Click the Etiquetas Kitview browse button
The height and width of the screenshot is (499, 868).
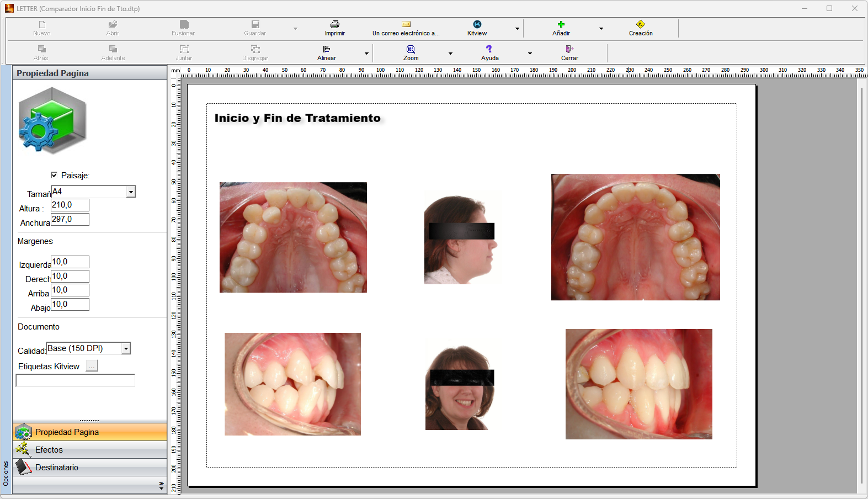point(92,366)
